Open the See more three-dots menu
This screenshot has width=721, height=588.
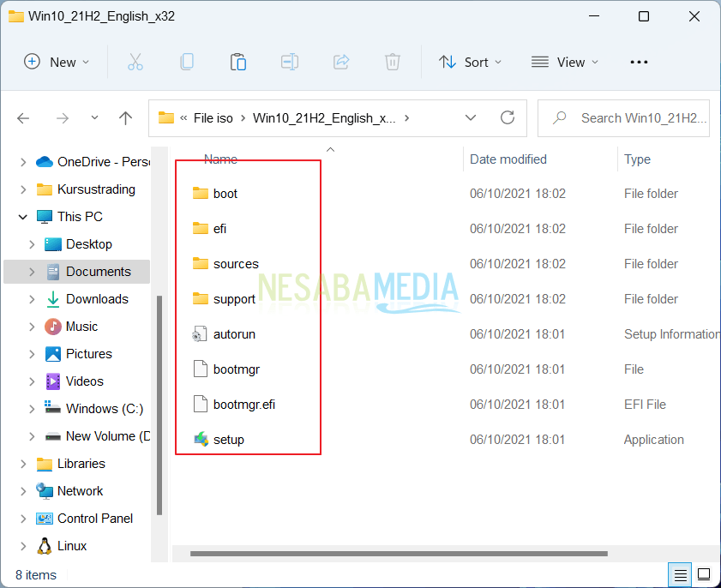coord(639,62)
